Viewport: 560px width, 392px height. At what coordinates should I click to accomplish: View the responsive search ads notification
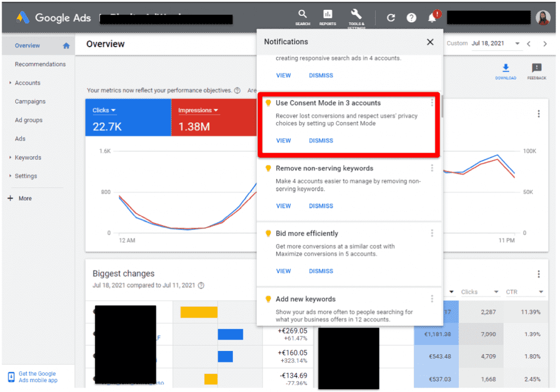pyautogui.click(x=284, y=75)
